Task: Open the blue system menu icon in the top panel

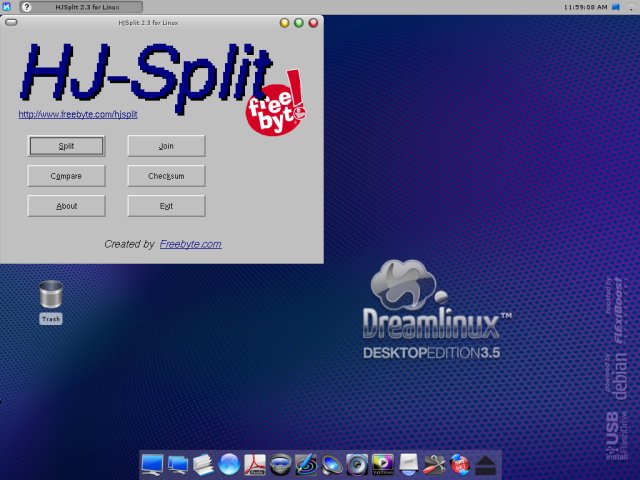Action: [7, 7]
